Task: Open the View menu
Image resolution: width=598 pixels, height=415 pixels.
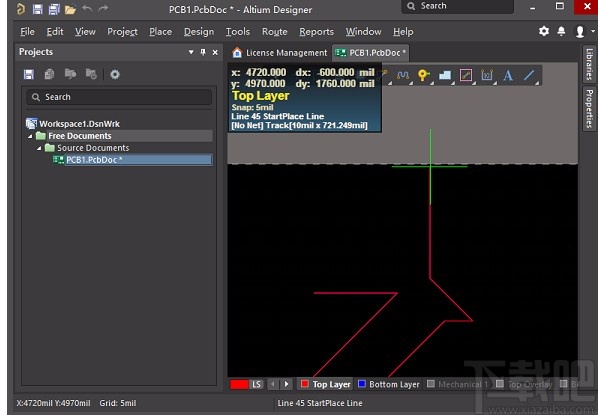Action: click(85, 32)
